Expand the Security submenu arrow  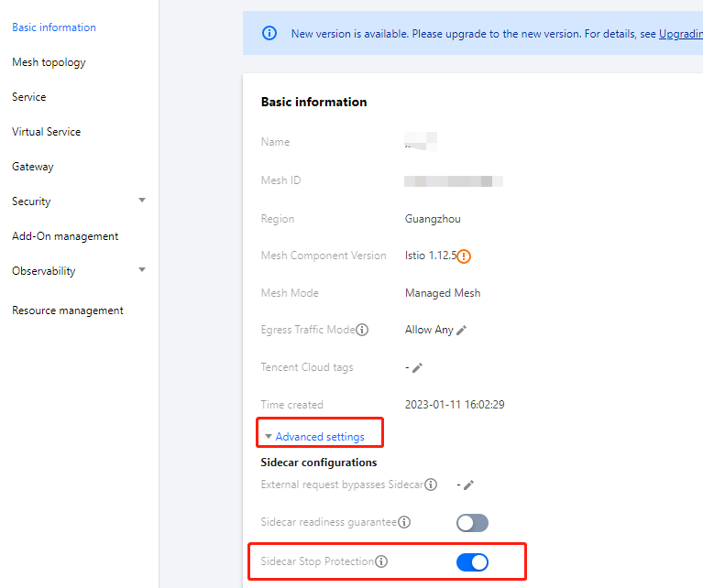tap(141, 201)
